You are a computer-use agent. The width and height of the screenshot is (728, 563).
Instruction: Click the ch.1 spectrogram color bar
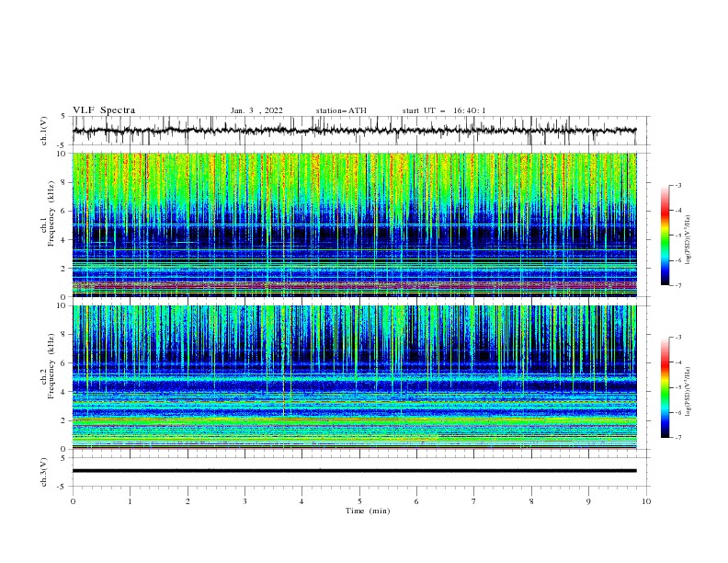coord(665,235)
